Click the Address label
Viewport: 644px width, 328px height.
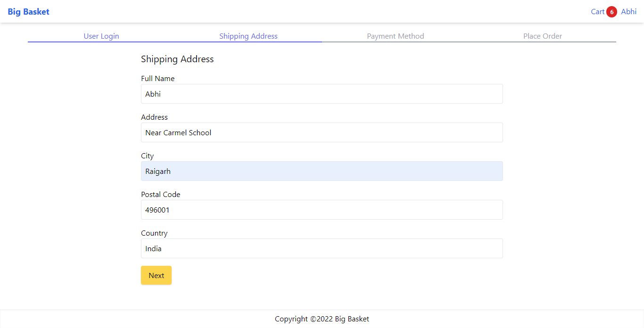point(154,117)
